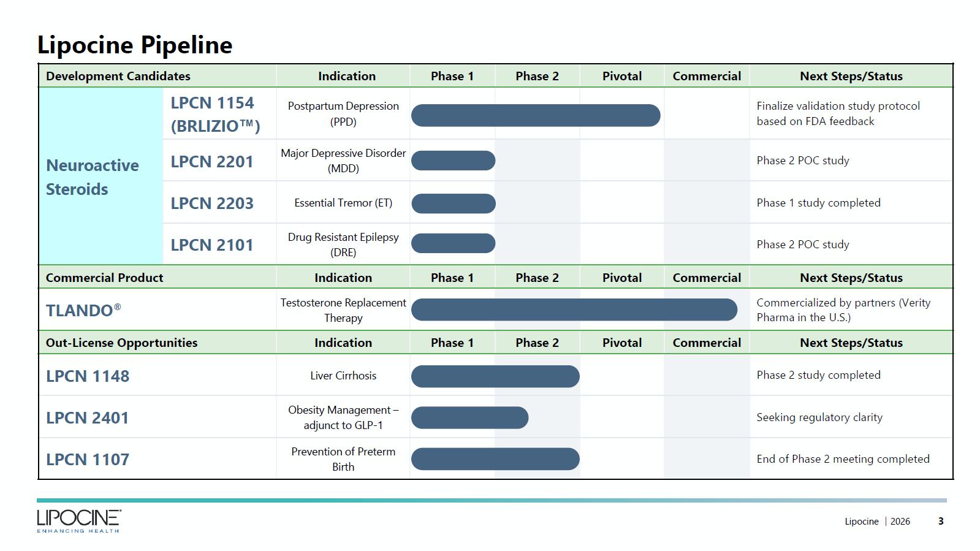Select the "LPCN 1148" candidate name

[x=88, y=376]
